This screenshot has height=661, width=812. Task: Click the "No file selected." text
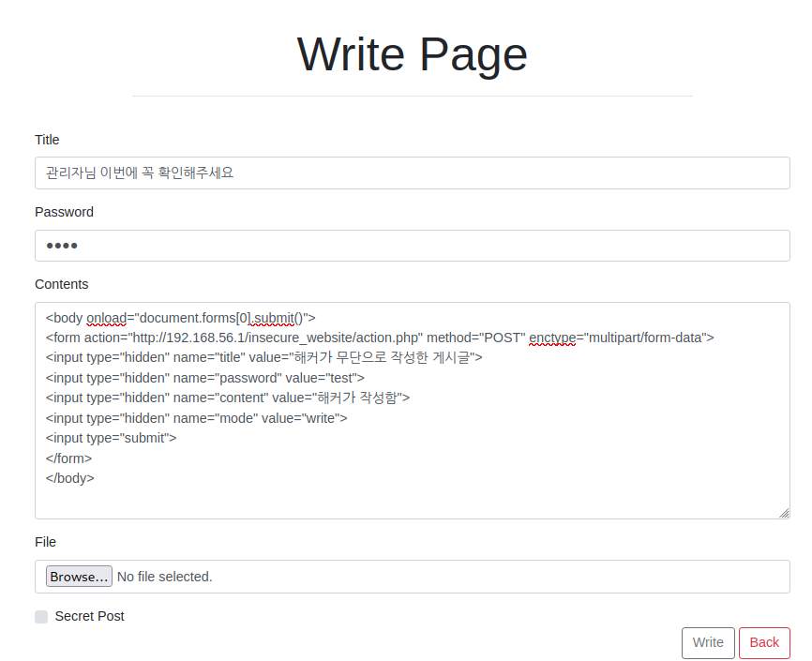pos(165,577)
